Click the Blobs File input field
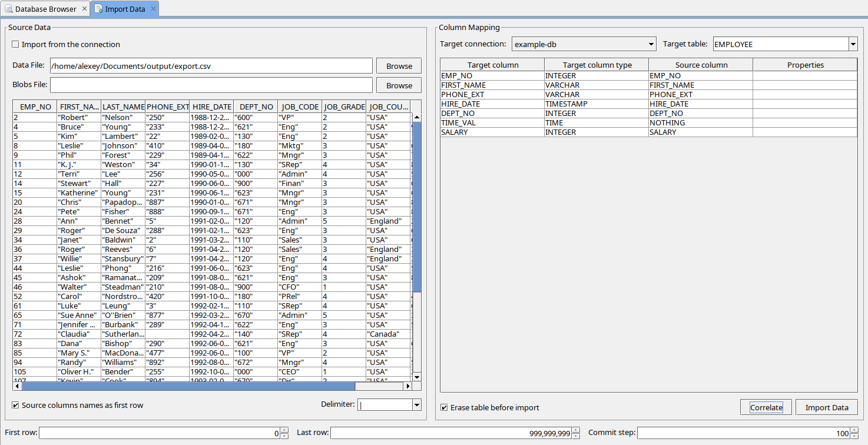The image size is (868, 445). coord(211,85)
